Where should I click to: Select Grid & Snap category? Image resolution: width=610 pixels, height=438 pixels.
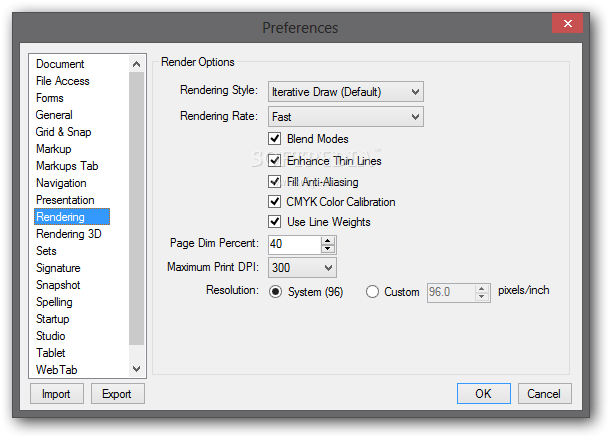[x=63, y=132]
